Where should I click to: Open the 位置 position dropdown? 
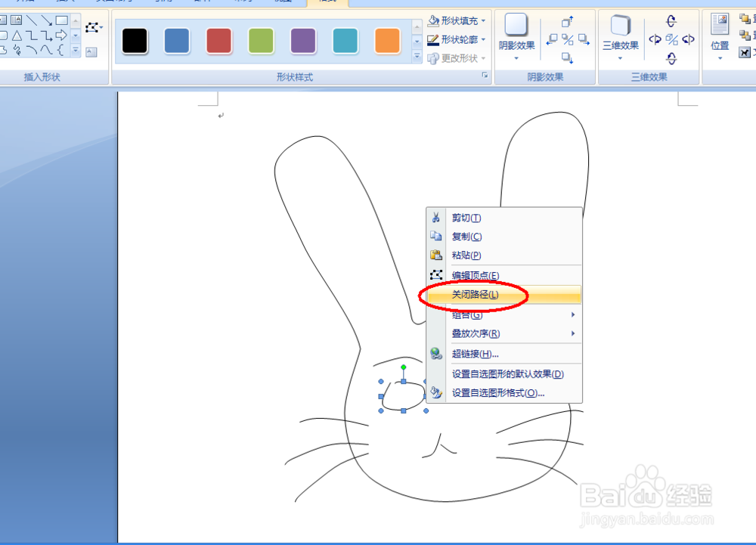pyautogui.click(x=720, y=37)
